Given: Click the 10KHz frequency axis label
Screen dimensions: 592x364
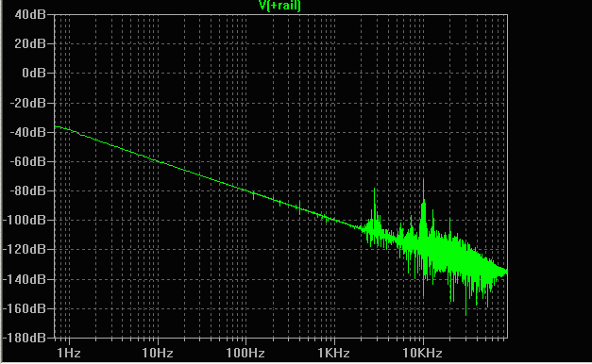Looking at the screenshot, I should tap(422, 353).
